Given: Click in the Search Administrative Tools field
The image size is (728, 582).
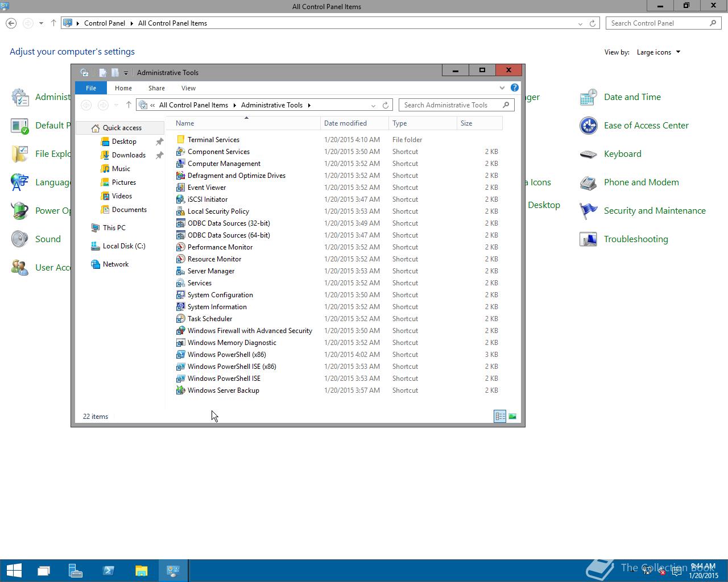Looking at the screenshot, I should [x=457, y=105].
